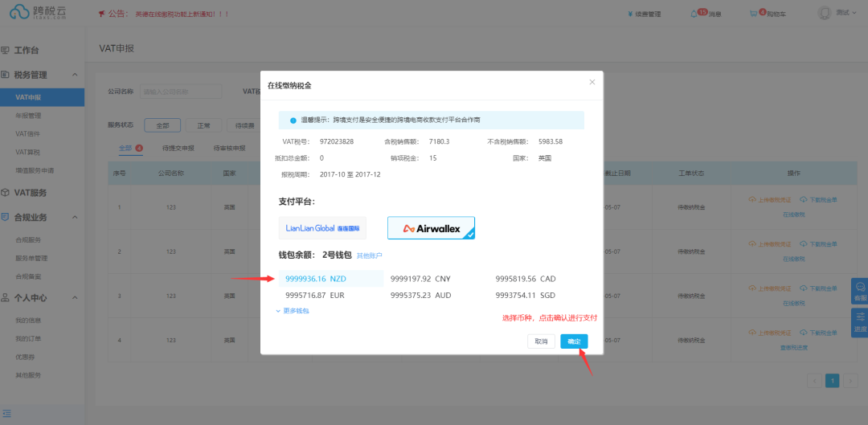Click 在线缴税 link in row 1
Viewport: 868px width, 425px height.
pyautogui.click(x=794, y=215)
